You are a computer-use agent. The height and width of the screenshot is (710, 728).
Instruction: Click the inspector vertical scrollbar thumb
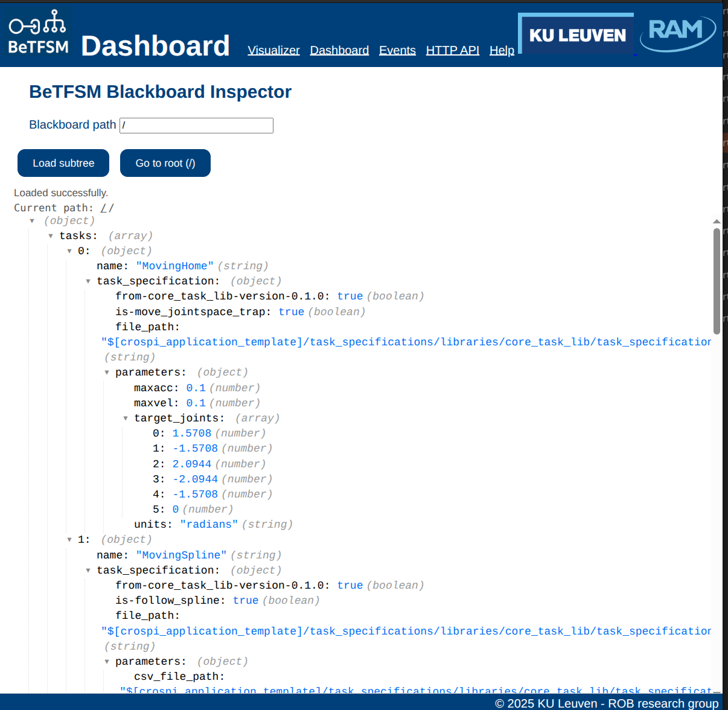(717, 281)
